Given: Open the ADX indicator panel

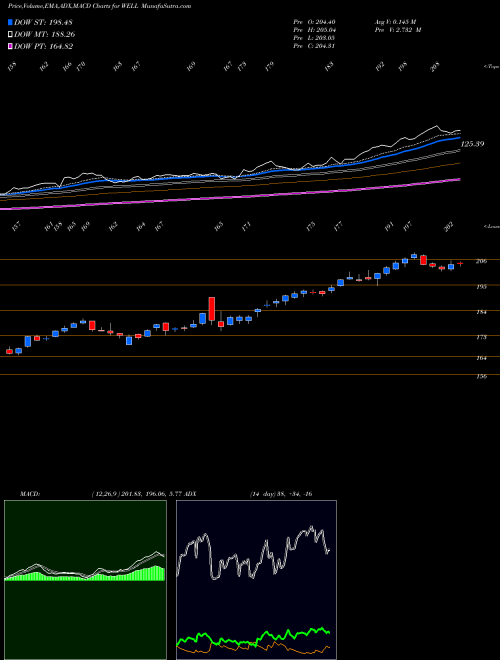Looking at the screenshot, I should tap(256, 580).
